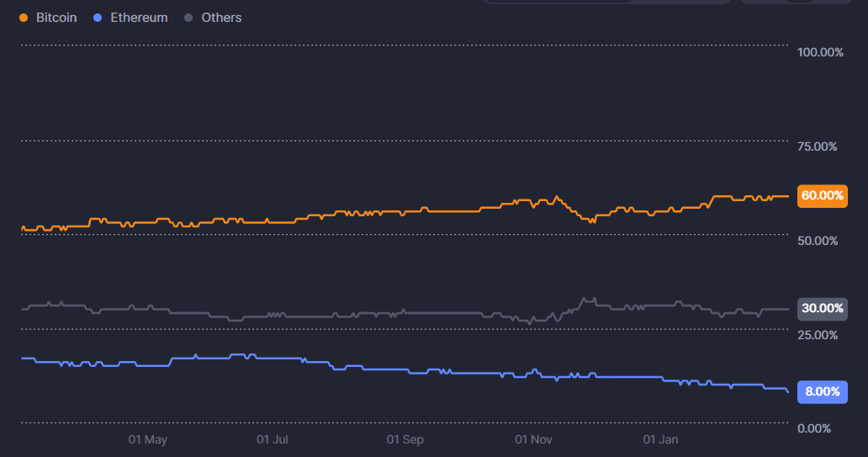
Task: Click the 75.00% y-axis label
Action: [817, 146]
